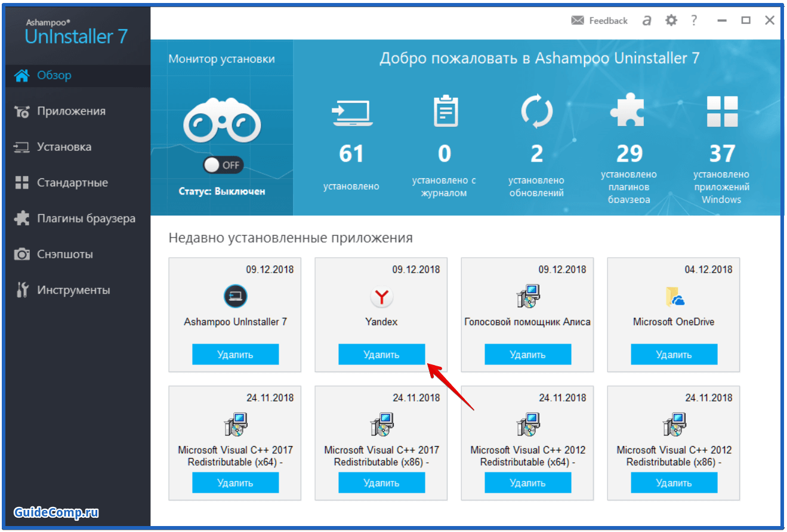Click the Ashampoo UnInstaller 7 app icon
787x532 pixels.
click(235, 296)
